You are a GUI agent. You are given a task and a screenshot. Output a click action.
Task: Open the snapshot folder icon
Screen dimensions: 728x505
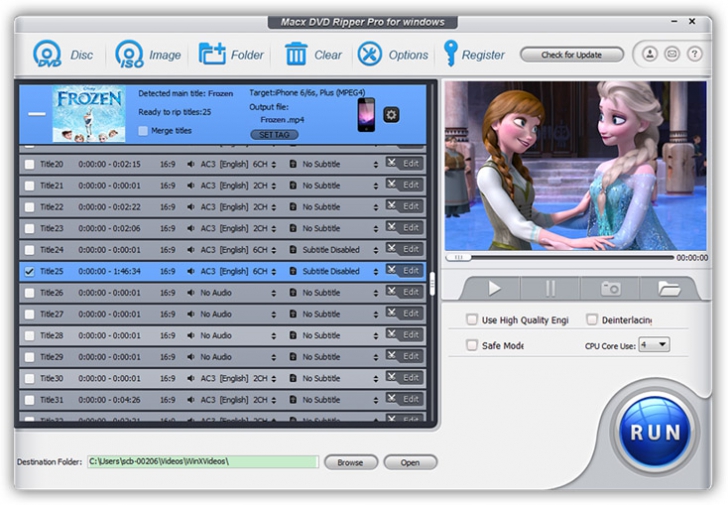click(x=669, y=289)
